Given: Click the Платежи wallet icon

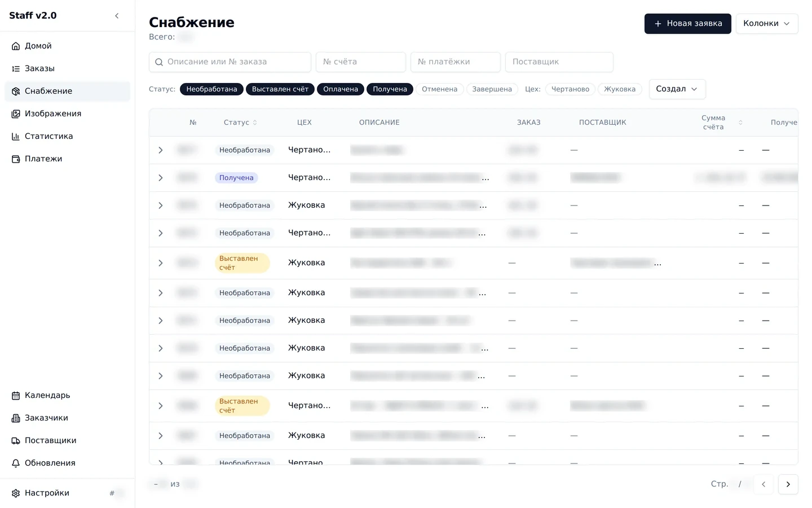Looking at the screenshot, I should [16, 159].
